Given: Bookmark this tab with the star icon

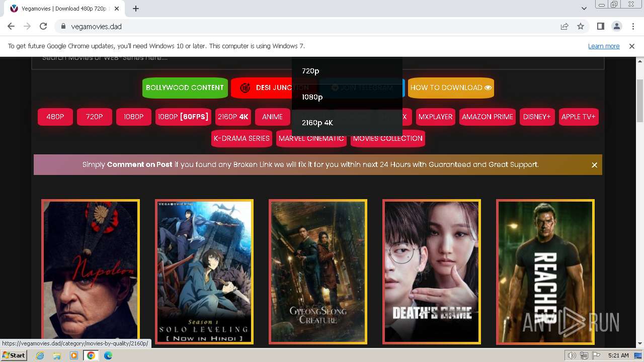Looking at the screenshot, I should [581, 26].
